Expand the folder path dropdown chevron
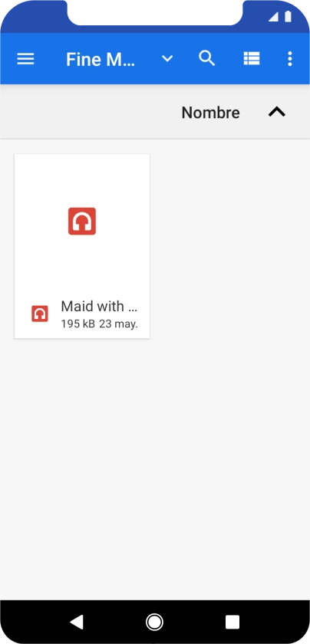 tap(167, 59)
